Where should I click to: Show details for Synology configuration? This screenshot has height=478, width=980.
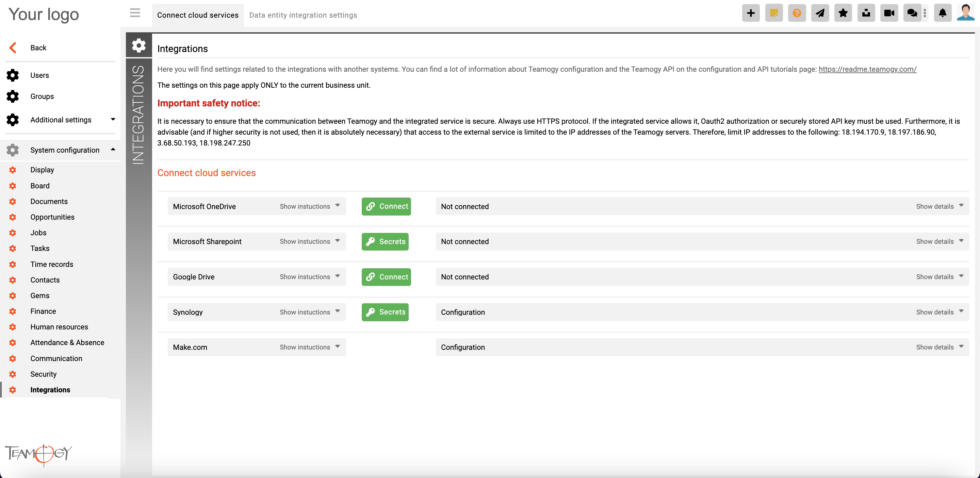940,312
